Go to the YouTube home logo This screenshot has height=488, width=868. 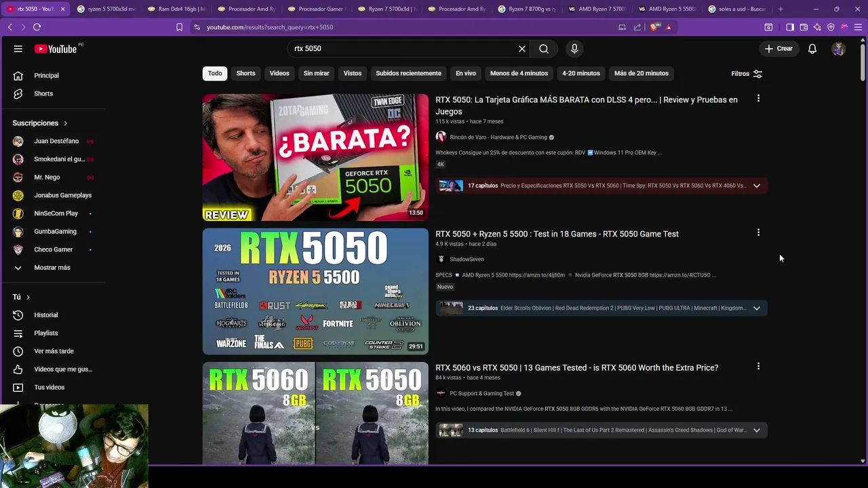pyautogui.click(x=57, y=49)
